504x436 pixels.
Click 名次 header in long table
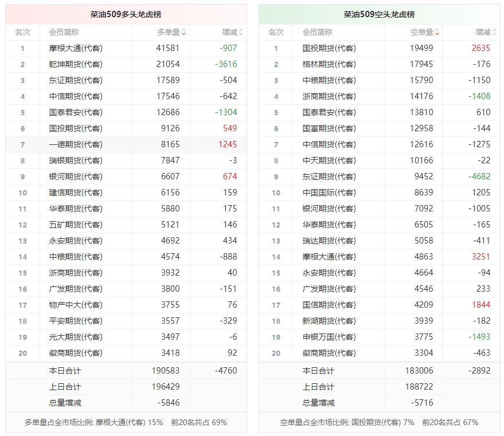click(x=22, y=32)
